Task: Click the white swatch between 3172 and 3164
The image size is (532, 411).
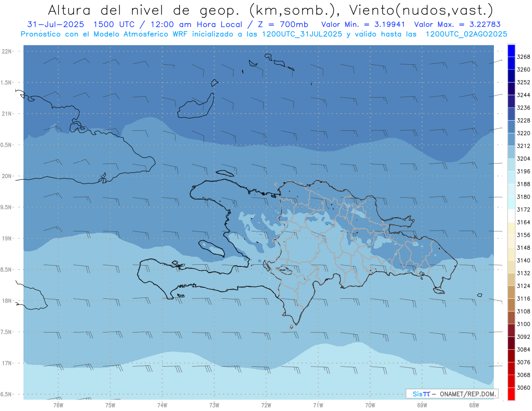Action: pyautogui.click(x=511, y=216)
